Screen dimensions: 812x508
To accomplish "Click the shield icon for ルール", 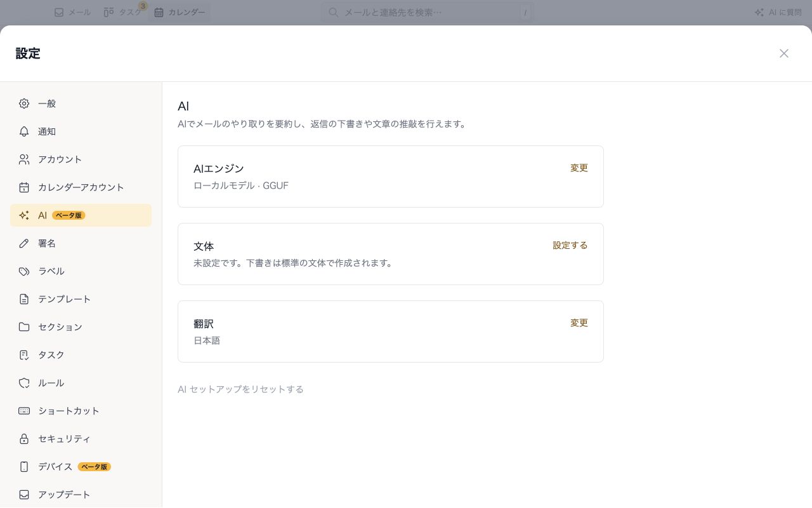I will pos(24,383).
